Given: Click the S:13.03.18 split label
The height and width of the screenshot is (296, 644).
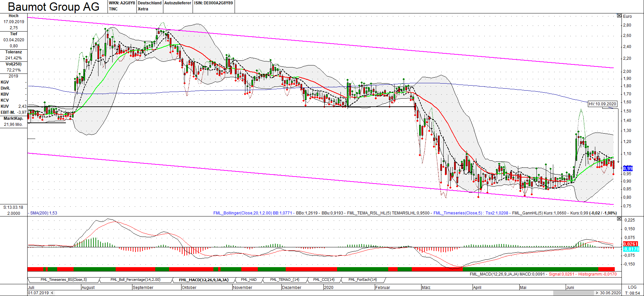Looking at the screenshot, I should coord(13,207).
